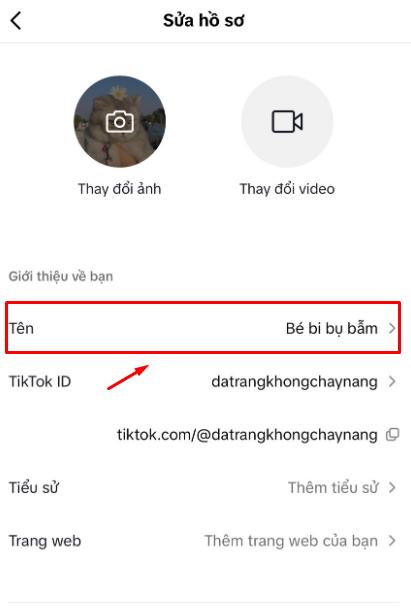Open the Tên row
Screen dimensions: 411x611
tap(203, 328)
